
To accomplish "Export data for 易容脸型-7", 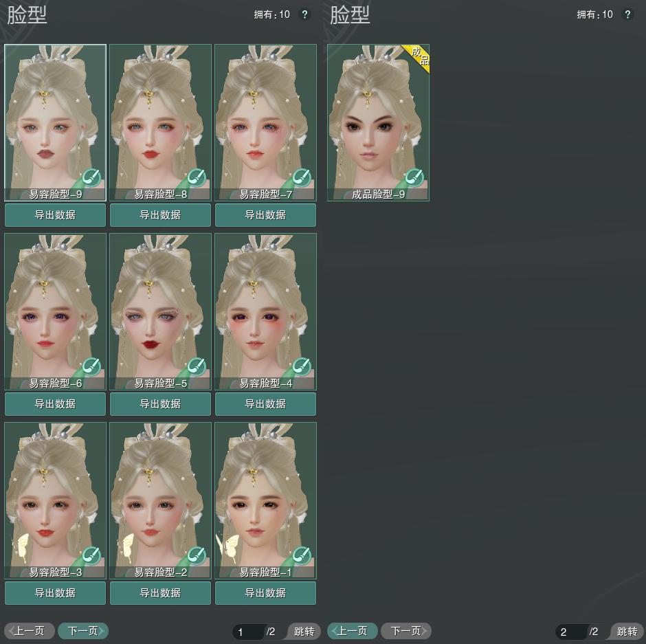I will (266, 215).
